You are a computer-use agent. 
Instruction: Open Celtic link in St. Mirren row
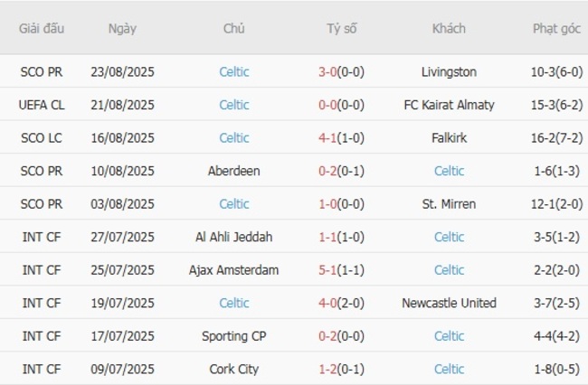pyautogui.click(x=234, y=204)
